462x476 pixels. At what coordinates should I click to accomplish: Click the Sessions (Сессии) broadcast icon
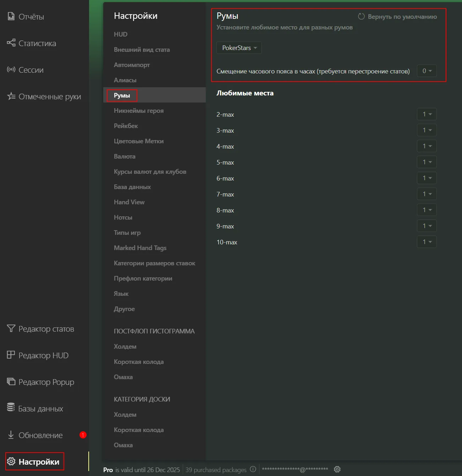(x=11, y=70)
